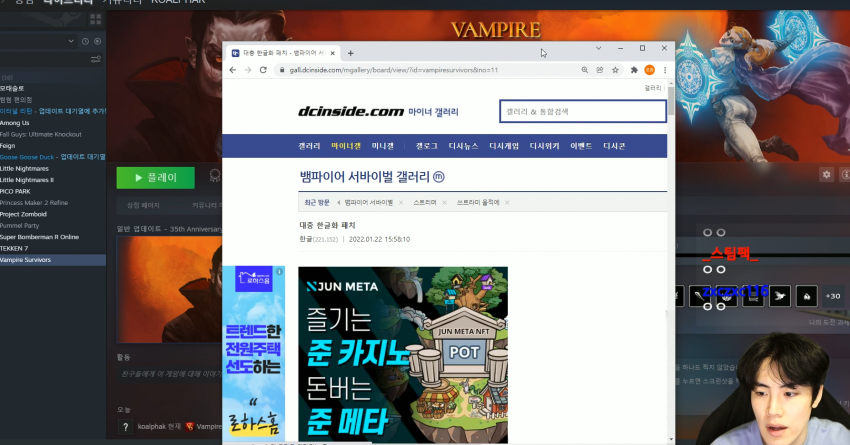The height and width of the screenshot is (445, 850).
Task: Click the share page icon in address bar
Action: click(x=600, y=70)
